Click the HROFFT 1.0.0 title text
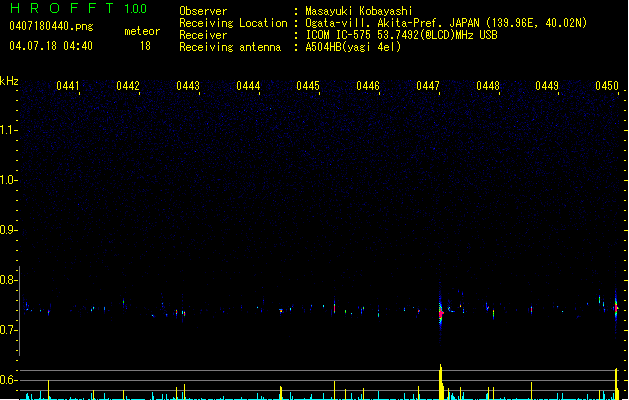Image resolution: width=629 pixels, height=400 pixels. (79, 8)
